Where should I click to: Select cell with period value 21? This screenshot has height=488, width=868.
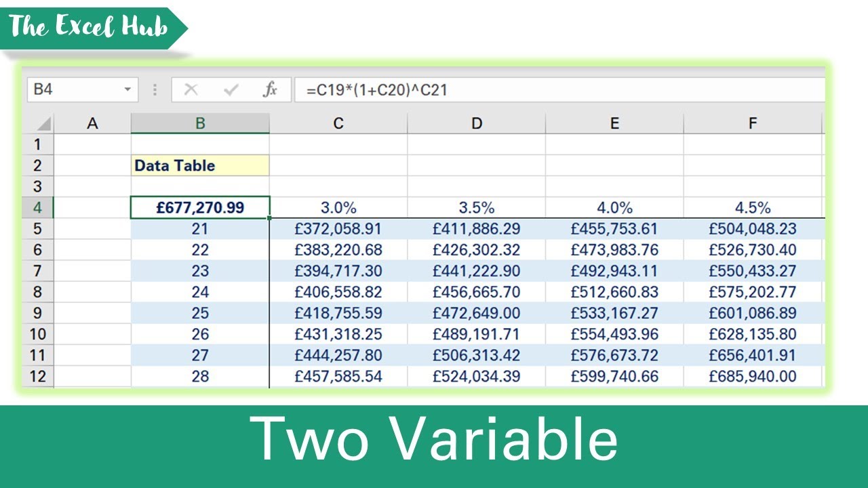200,228
